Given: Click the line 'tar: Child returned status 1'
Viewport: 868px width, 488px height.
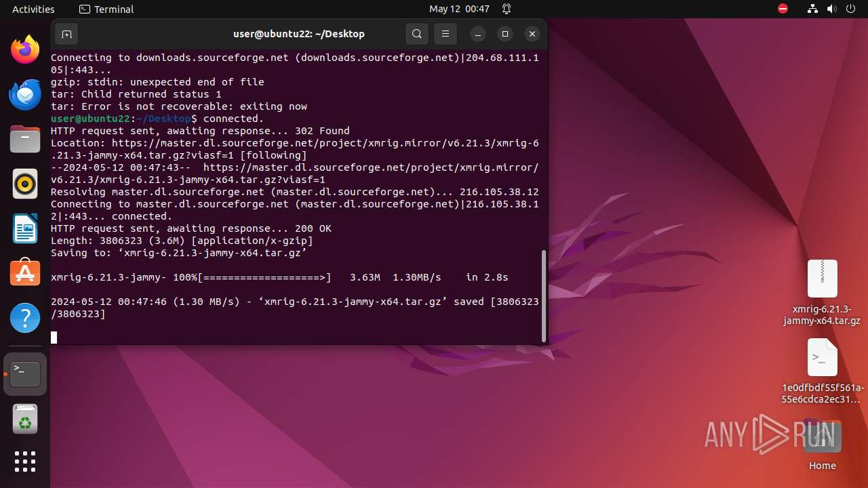Looking at the screenshot, I should pyautogui.click(x=136, y=94).
